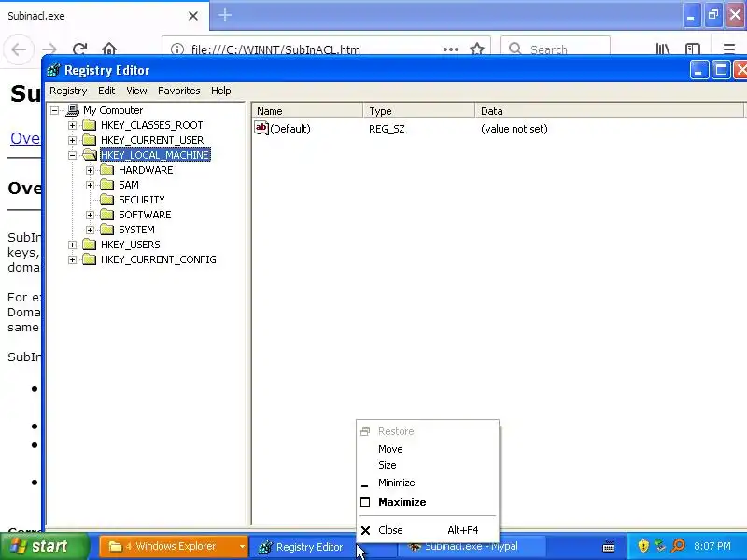Expand HKEY_CURRENT_CONFIG node
This screenshot has height=560, width=747.
(73, 259)
